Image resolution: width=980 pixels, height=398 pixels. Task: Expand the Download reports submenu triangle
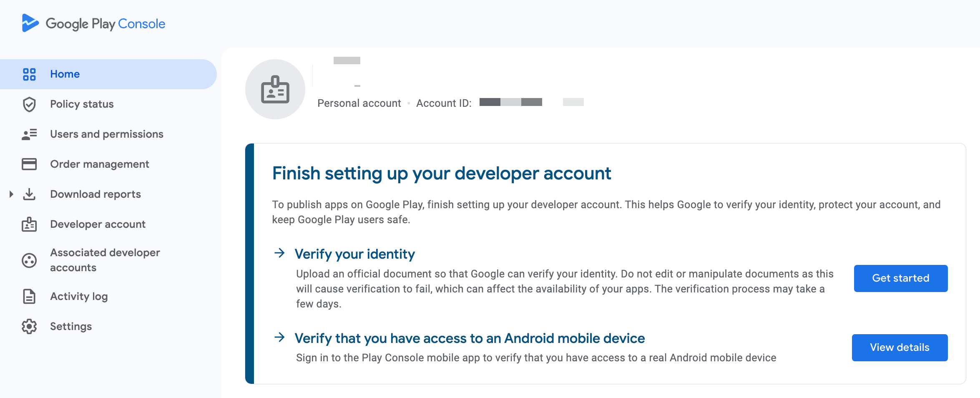click(11, 194)
